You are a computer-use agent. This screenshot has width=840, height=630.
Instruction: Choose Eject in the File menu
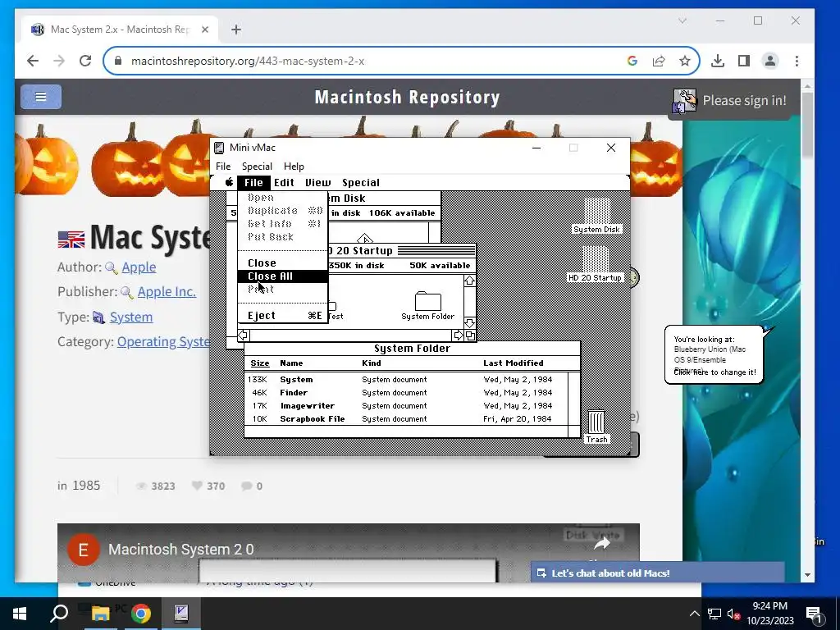[282, 316]
